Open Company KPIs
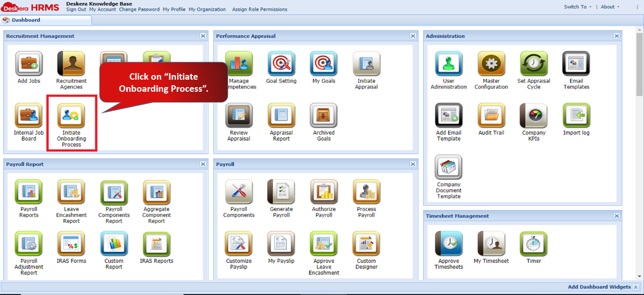 click(534, 116)
